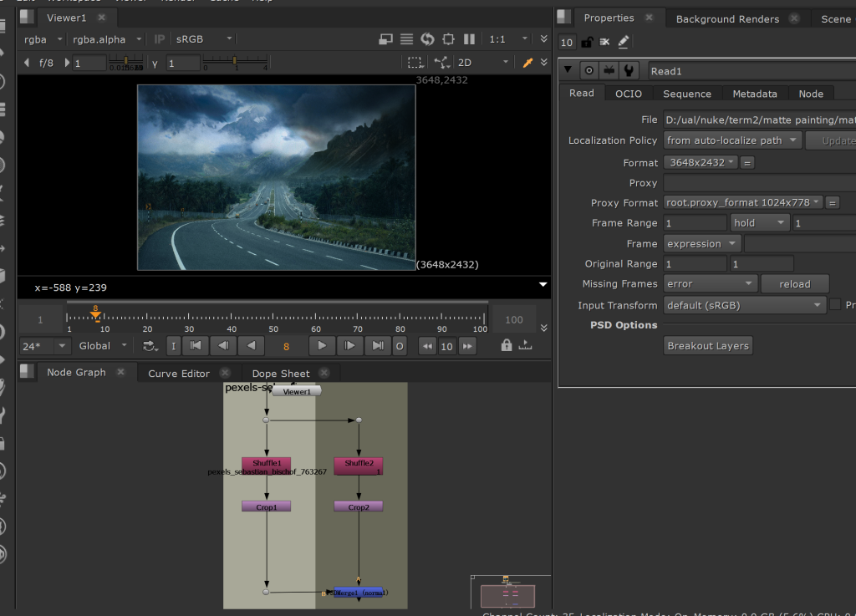Screen dimensions: 856x616
Task: Open the Missing Frames error dropdown
Action: [x=710, y=284]
